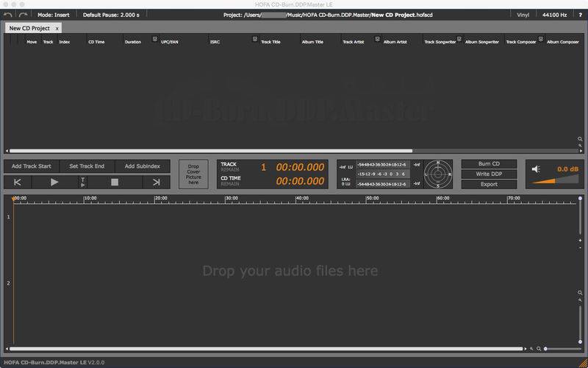Skip to next track in transport
Screen dimensions: 588x368
click(157, 182)
